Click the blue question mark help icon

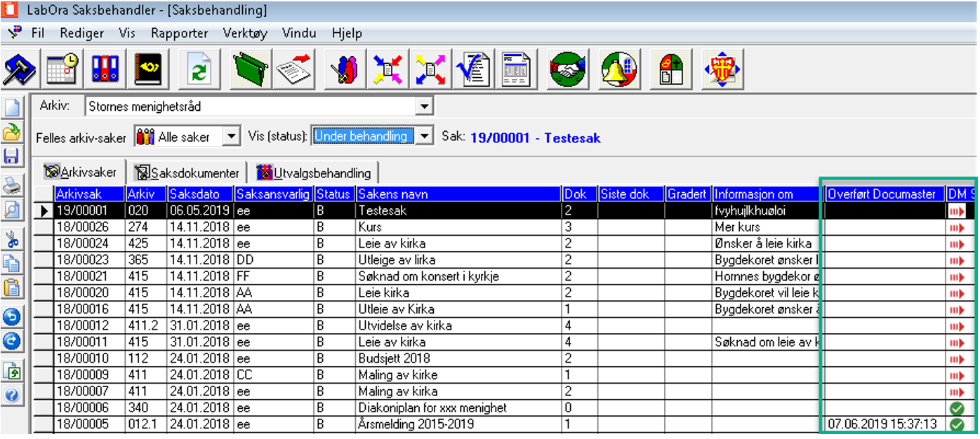(x=12, y=395)
